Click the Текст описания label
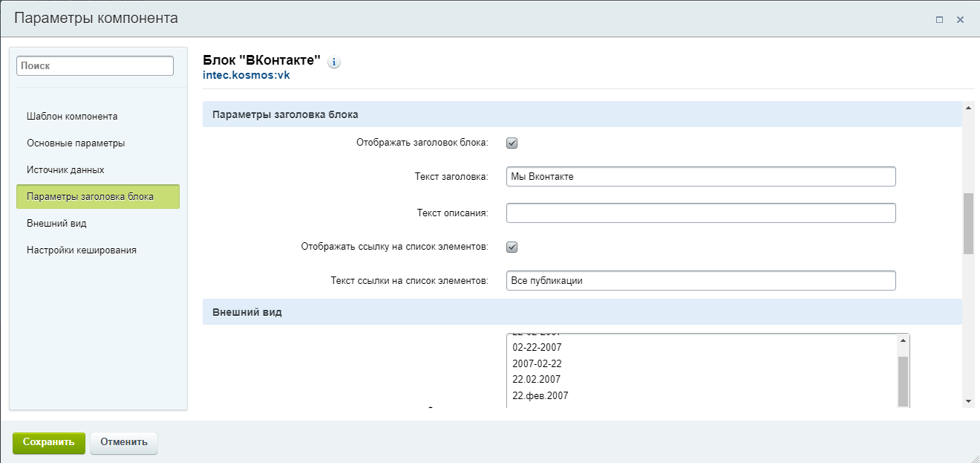The image size is (980, 463). (x=453, y=213)
